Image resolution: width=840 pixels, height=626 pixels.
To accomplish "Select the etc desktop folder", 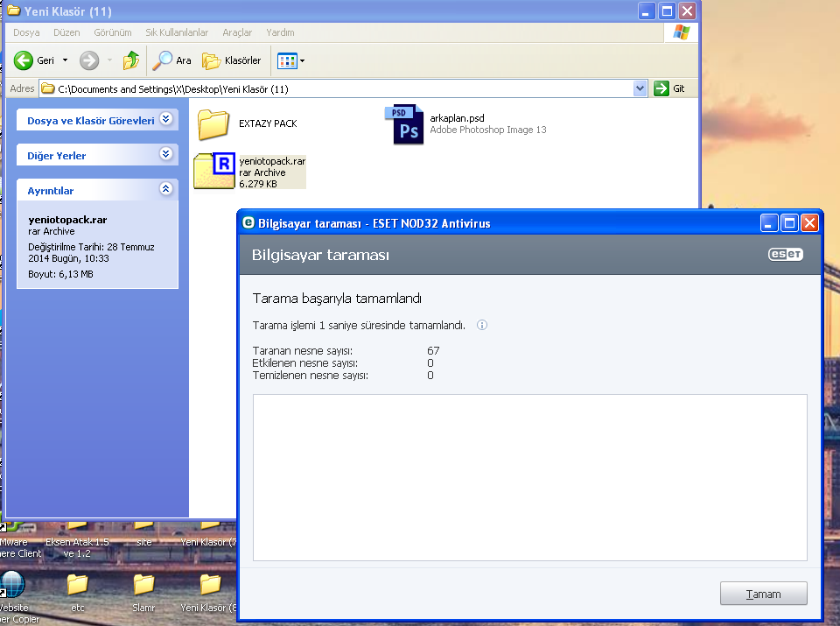I will tap(78, 593).
